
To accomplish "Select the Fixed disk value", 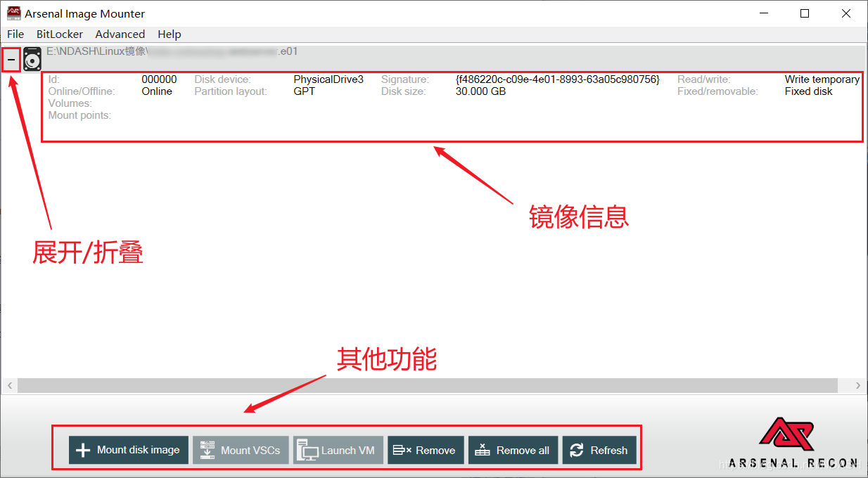I will (808, 91).
